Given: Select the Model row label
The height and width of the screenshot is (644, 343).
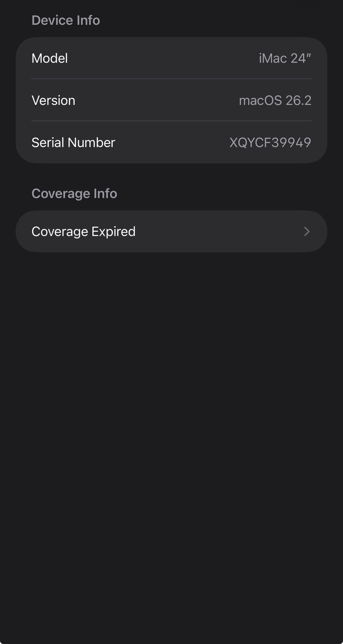Looking at the screenshot, I should (49, 58).
